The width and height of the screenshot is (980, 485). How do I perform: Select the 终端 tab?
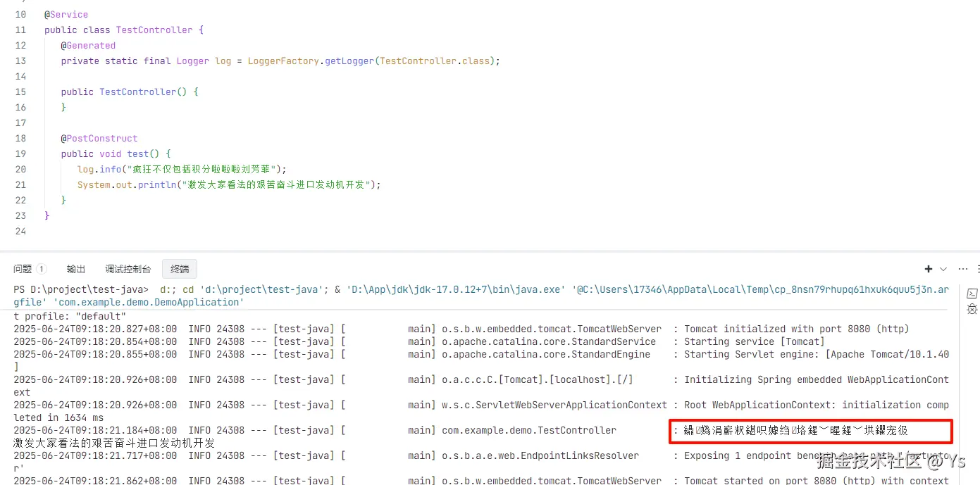point(180,269)
